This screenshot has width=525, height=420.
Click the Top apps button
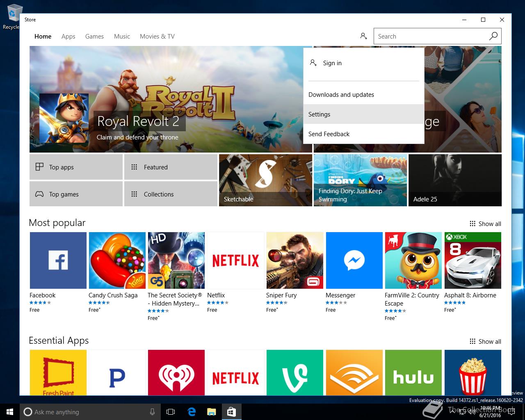click(76, 167)
